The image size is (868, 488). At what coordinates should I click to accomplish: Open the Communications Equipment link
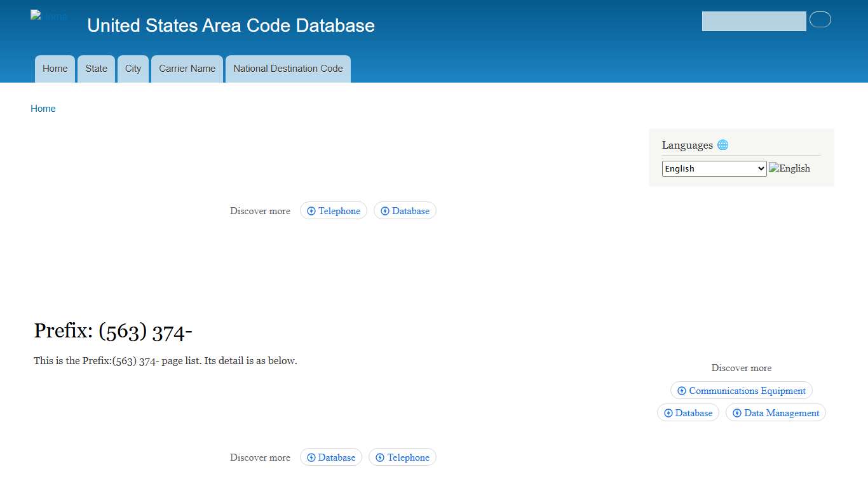[x=748, y=391]
